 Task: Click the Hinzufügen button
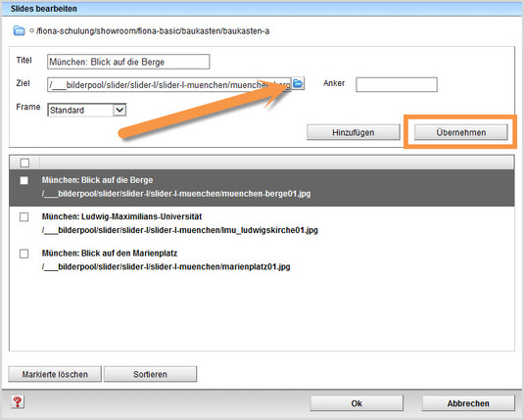pyautogui.click(x=354, y=132)
